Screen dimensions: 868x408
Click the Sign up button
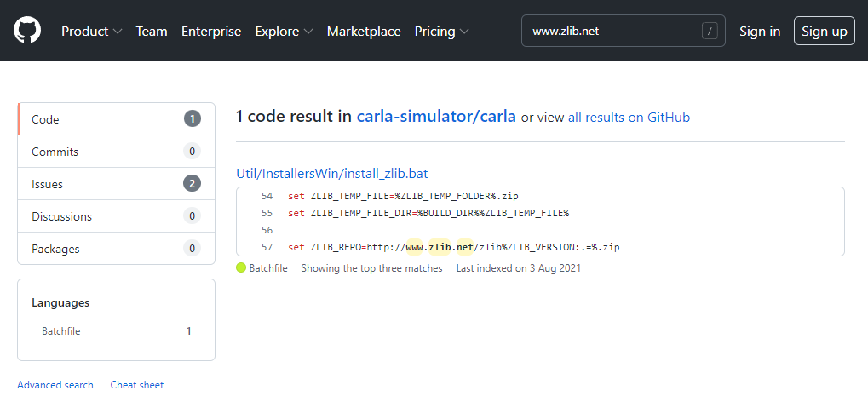tap(825, 31)
